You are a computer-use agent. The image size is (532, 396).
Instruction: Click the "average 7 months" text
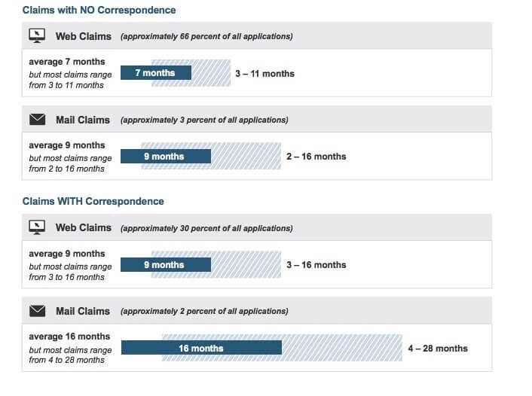(x=67, y=62)
